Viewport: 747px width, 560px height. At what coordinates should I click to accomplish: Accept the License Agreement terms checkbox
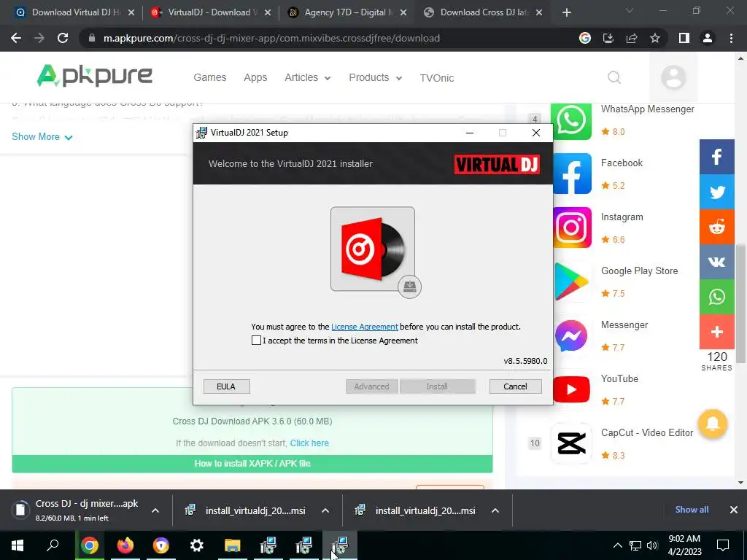click(x=256, y=341)
